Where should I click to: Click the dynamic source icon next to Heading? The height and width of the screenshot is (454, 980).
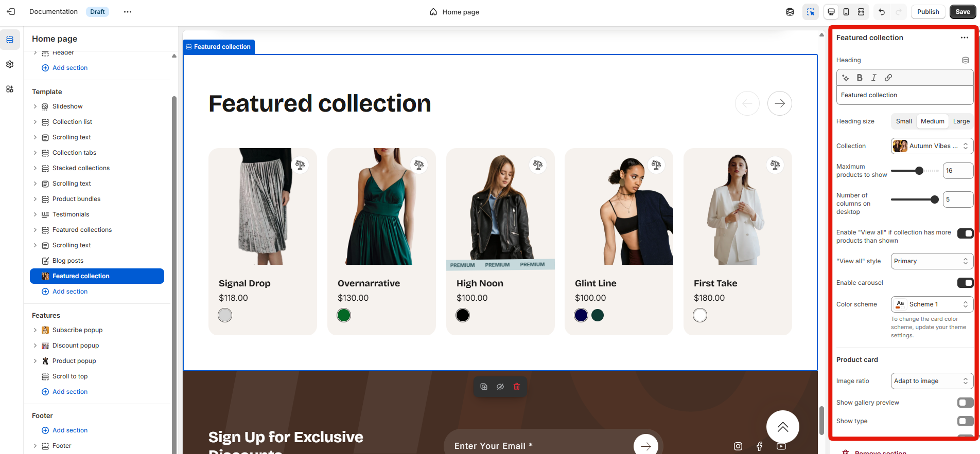point(966,60)
